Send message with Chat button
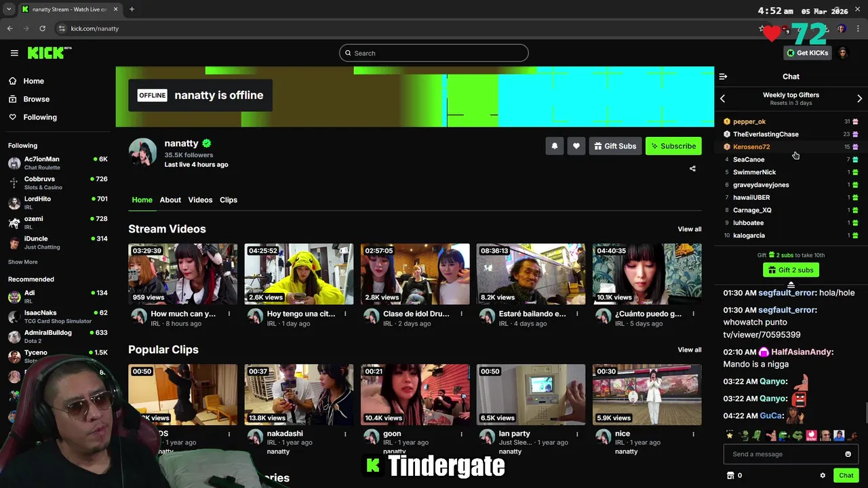 coord(846,476)
